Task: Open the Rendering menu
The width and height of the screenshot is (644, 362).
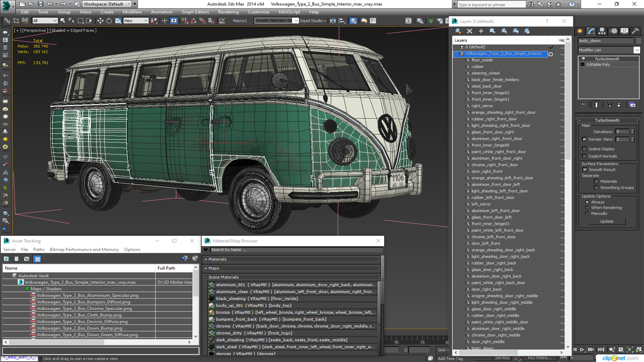Action: pyautogui.click(x=228, y=12)
